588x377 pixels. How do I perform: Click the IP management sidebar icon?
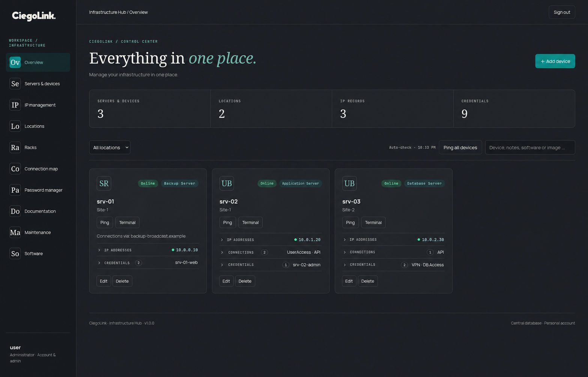click(x=15, y=105)
